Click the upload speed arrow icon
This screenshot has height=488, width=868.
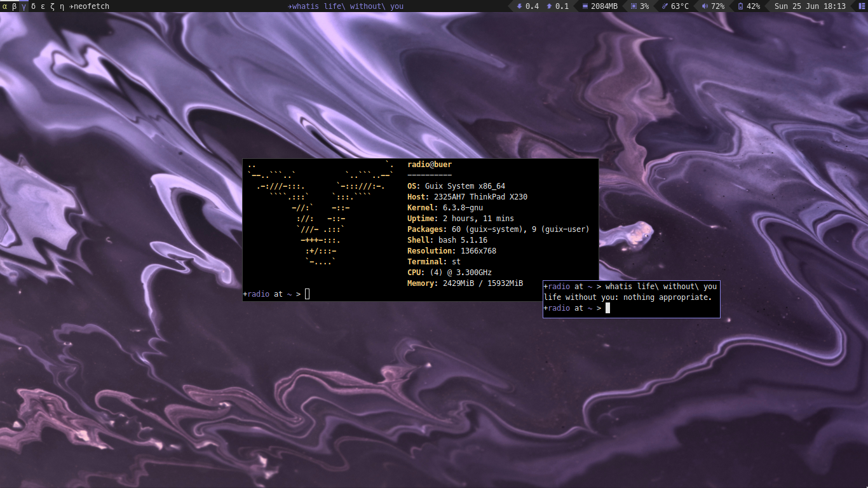coord(549,6)
